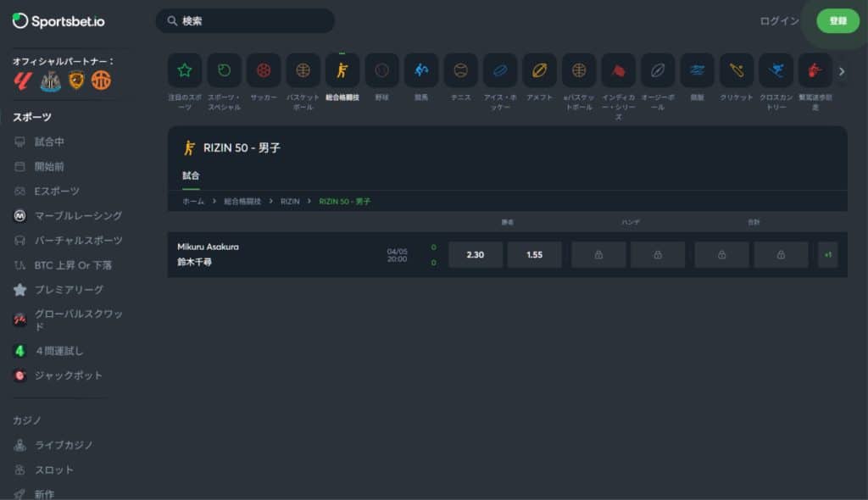Screen dimensions: 868x500
Task: Select the featured sports star icon
Action: point(184,70)
